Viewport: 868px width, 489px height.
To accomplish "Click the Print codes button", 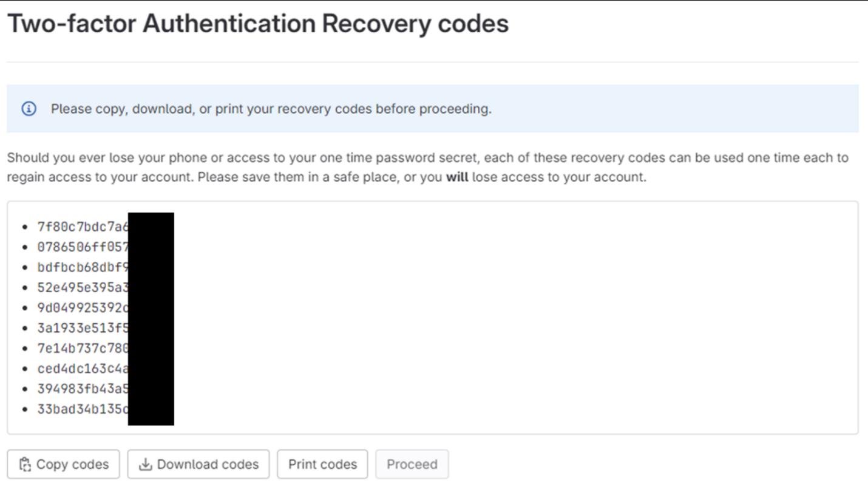I will point(322,463).
